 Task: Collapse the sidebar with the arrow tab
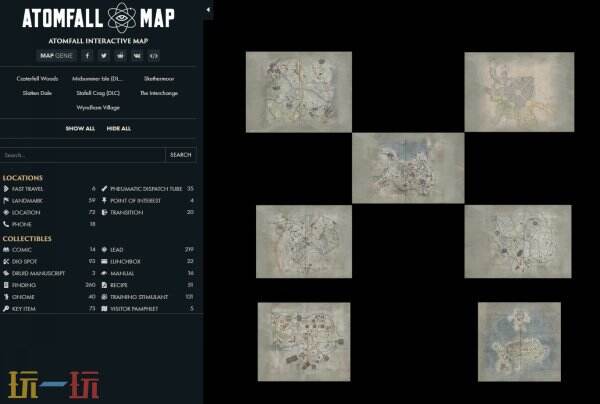[x=208, y=10]
